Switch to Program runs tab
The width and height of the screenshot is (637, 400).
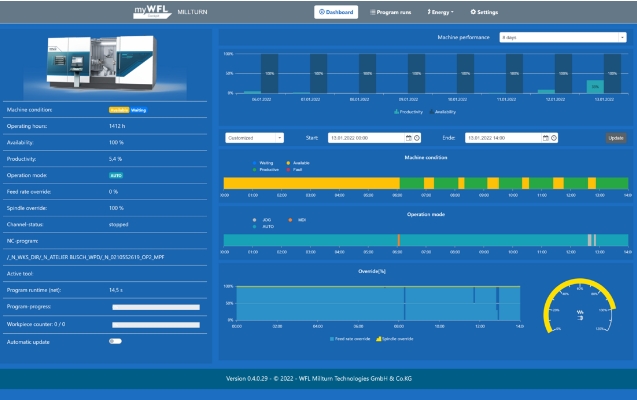tap(391, 12)
